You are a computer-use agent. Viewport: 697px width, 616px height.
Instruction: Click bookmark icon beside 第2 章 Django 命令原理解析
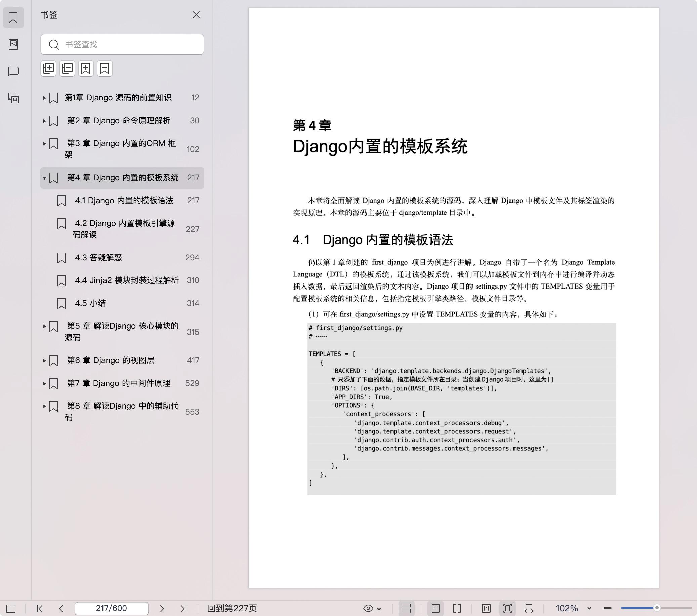pyautogui.click(x=53, y=121)
